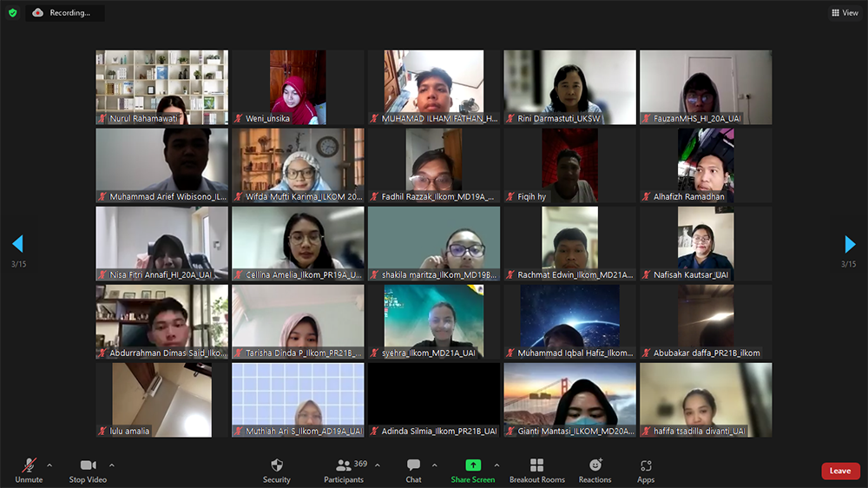The height and width of the screenshot is (488, 868).
Task: Click the green encryption shield icon
Action: coord(13,13)
